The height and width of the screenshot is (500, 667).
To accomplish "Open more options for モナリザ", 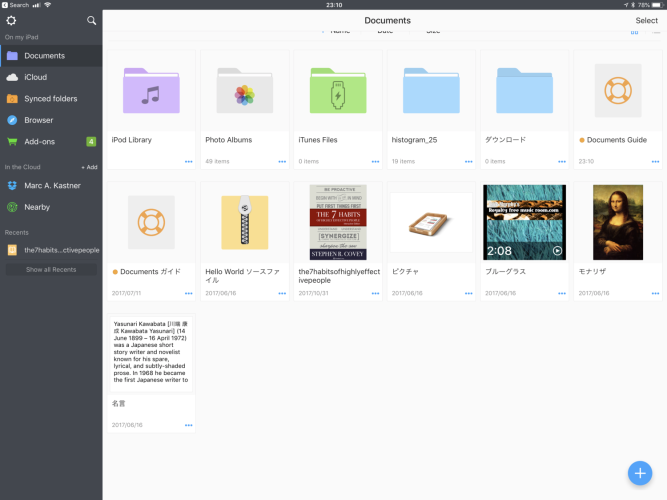I will (x=654, y=293).
